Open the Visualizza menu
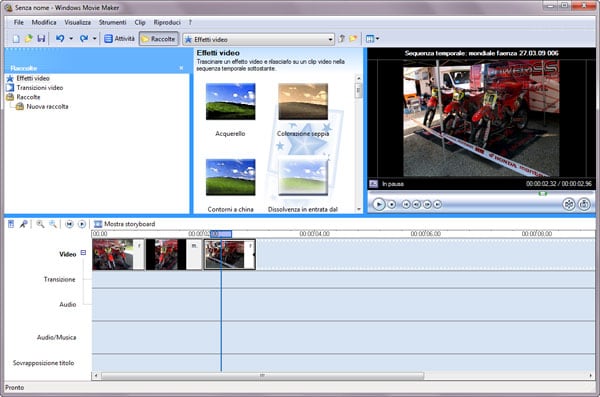Viewport: 600px width, 397px height. 78,22
